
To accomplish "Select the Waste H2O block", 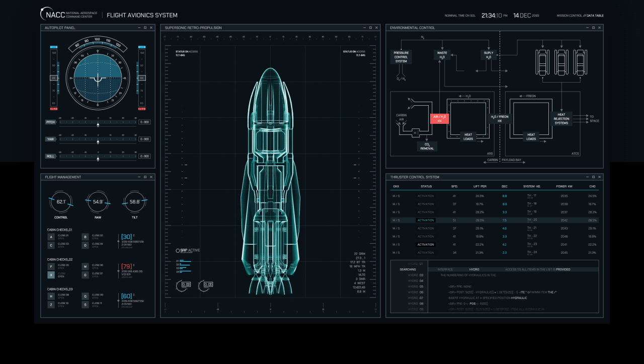I will [x=442, y=55].
